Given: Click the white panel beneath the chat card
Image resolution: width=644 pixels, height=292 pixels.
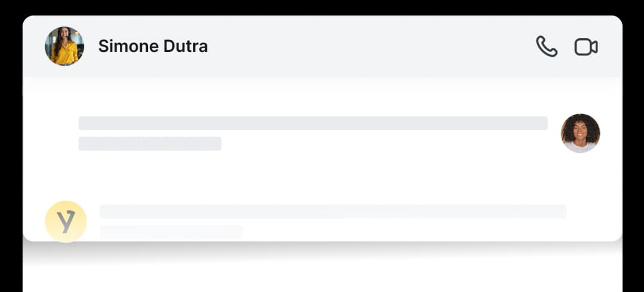Looking at the screenshot, I should coord(322,278).
